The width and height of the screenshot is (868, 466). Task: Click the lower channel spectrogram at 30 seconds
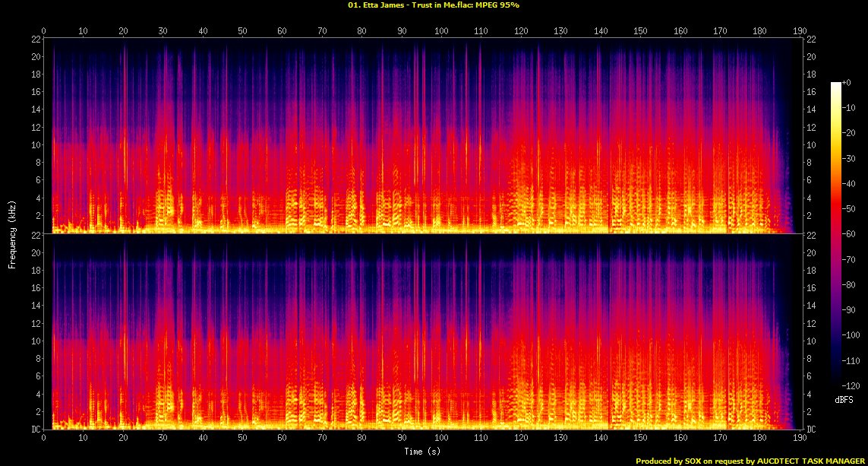pyautogui.click(x=163, y=334)
